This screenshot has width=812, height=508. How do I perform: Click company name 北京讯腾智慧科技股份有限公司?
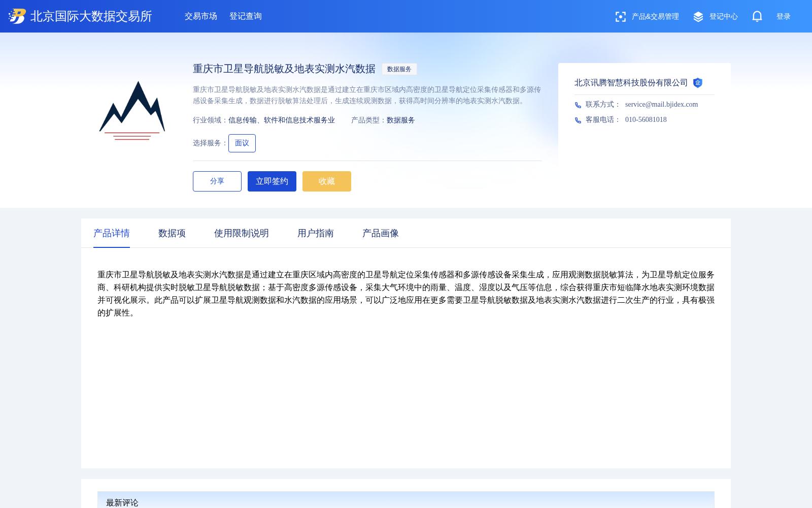[631, 83]
